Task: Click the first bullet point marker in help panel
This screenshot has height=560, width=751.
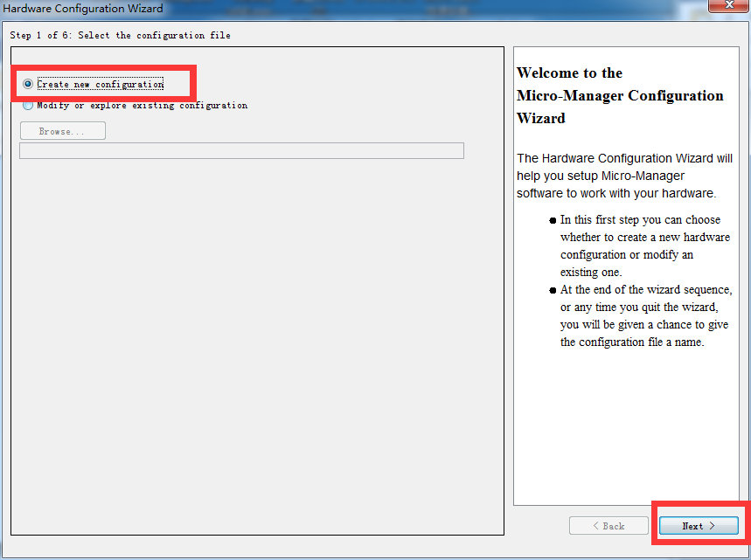Action: (553, 221)
